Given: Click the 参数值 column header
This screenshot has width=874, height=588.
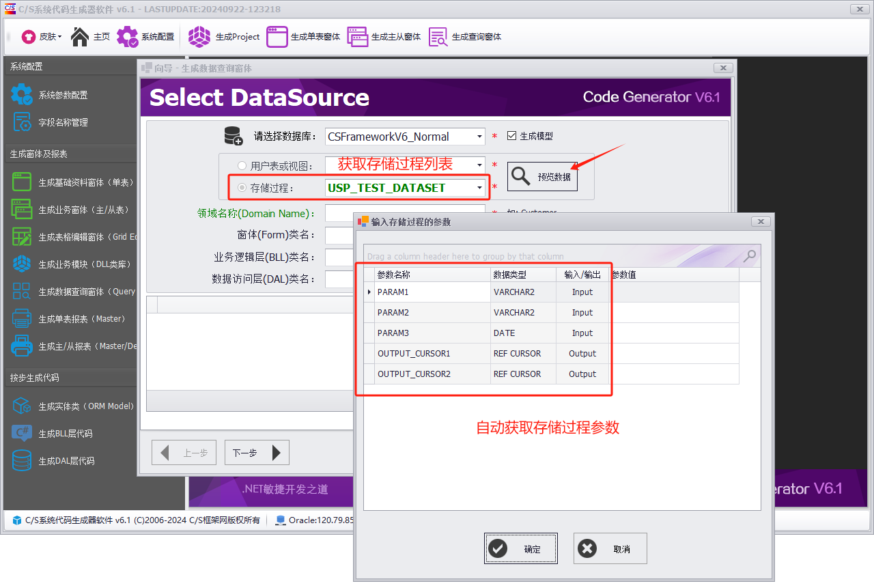Looking at the screenshot, I should pyautogui.click(x=674, y=275).
